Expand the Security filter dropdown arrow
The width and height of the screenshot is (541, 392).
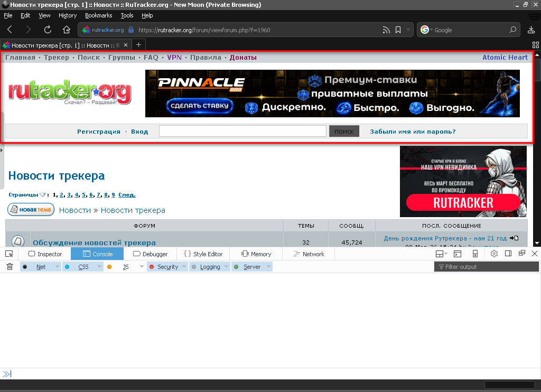[x=184, y=267]
